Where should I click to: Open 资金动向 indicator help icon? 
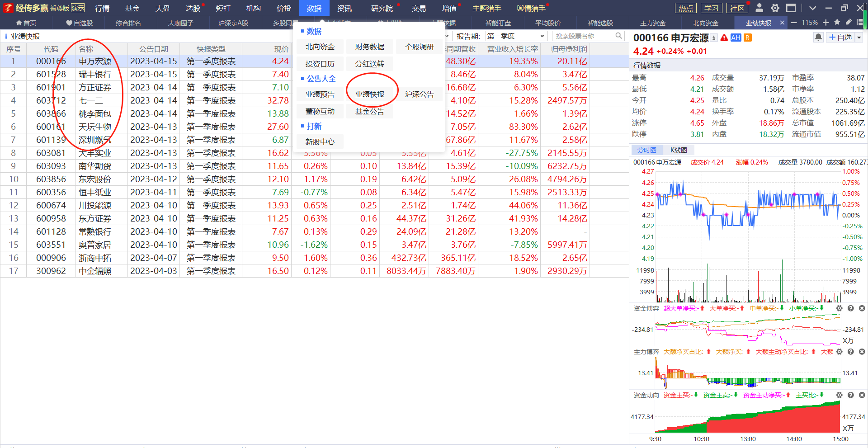[x=850, y=395]
